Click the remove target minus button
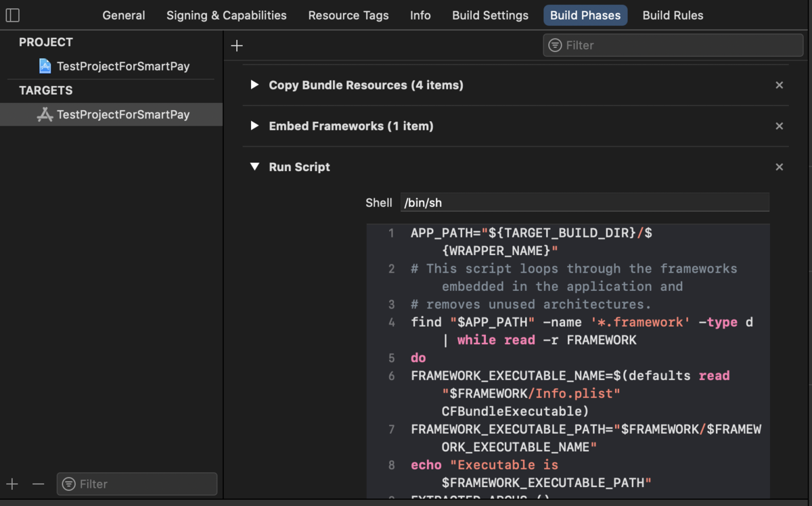The width and height of the screenshot is (812, 506). coord(38,484)
